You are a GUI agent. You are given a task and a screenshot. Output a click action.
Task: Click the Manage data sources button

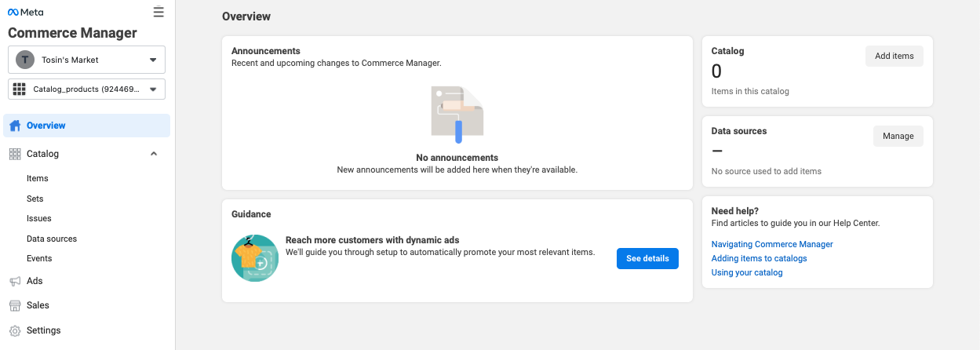[898, 136]
